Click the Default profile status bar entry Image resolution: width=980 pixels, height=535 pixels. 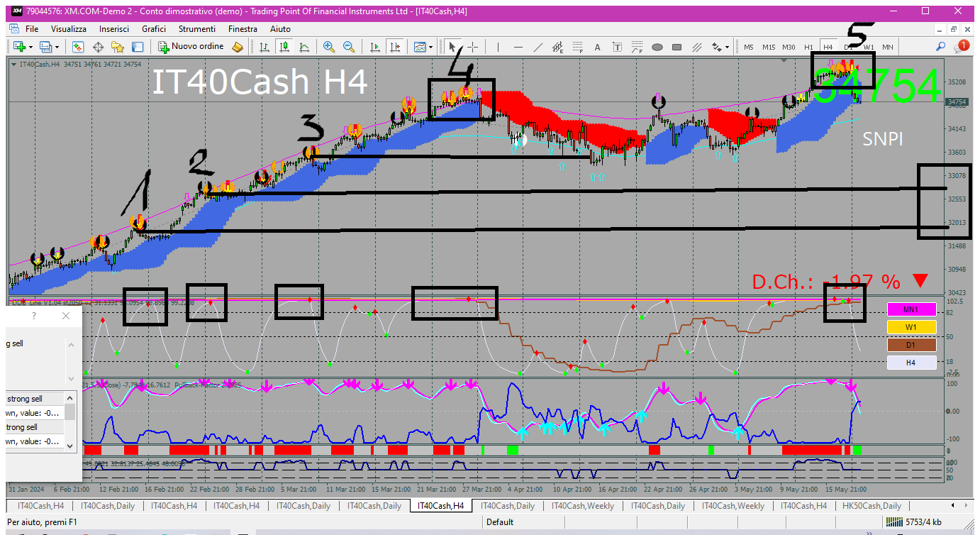[500, 522]
